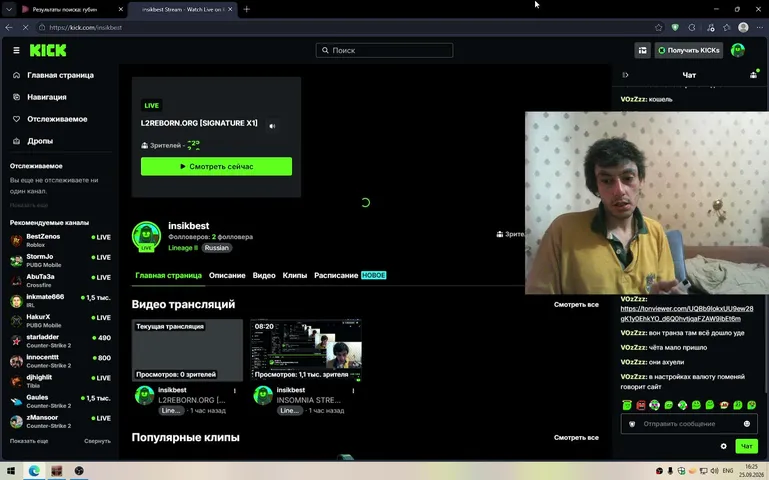The image size is (769, 480).
Task: Select the Описание channel tab
Action: pos(227,276)
